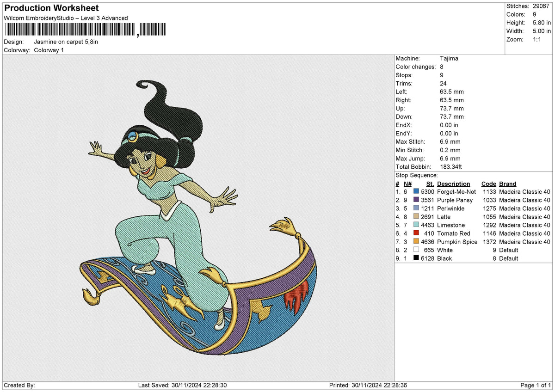Click the Height value 5.80 in
Screen dimensions: 555x392
(542, 23)
